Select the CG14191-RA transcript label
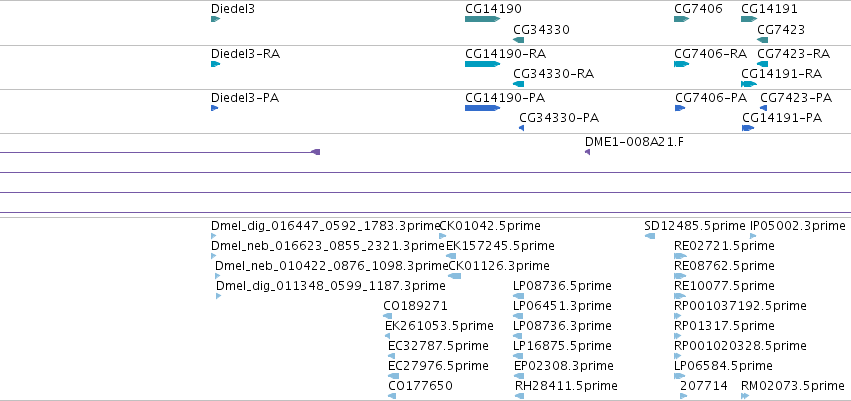This screenshot has width=851, height=401. [782, 74]
